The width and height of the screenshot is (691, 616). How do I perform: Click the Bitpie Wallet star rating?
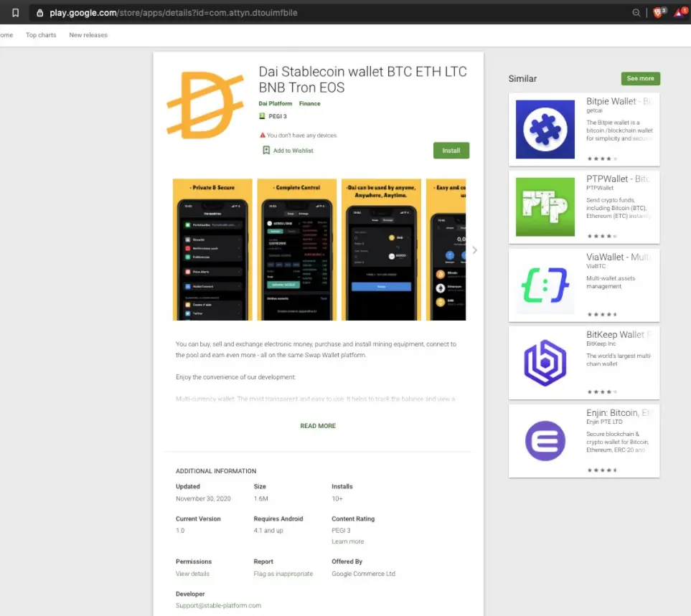tap(602, 158)
